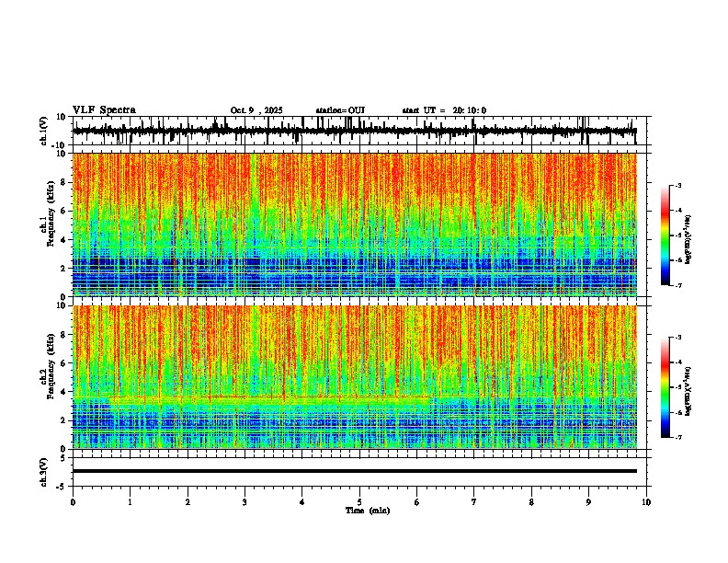
Task: Click the "6" kHz tick on ch.2 frequency axis
Action: click(64, 363)
